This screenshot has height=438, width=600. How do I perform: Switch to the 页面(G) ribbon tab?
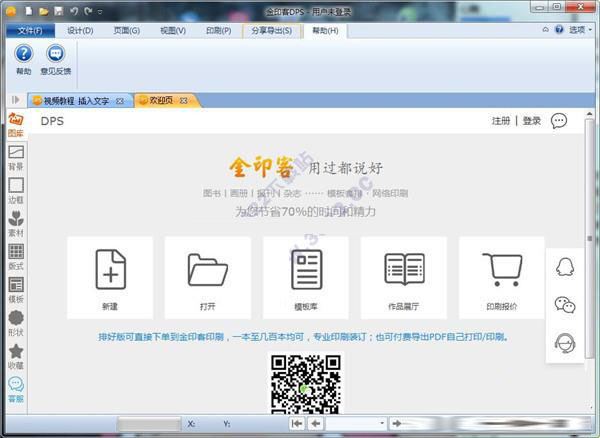[127, 31]
